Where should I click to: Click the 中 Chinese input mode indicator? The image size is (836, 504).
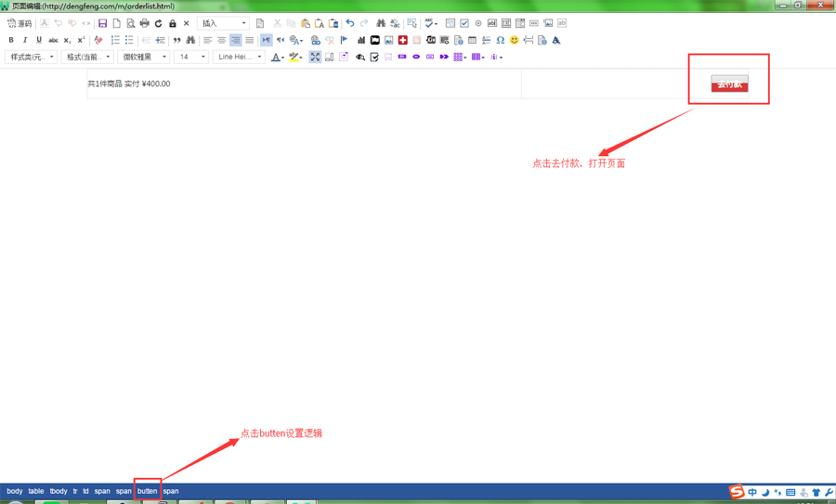752,492
